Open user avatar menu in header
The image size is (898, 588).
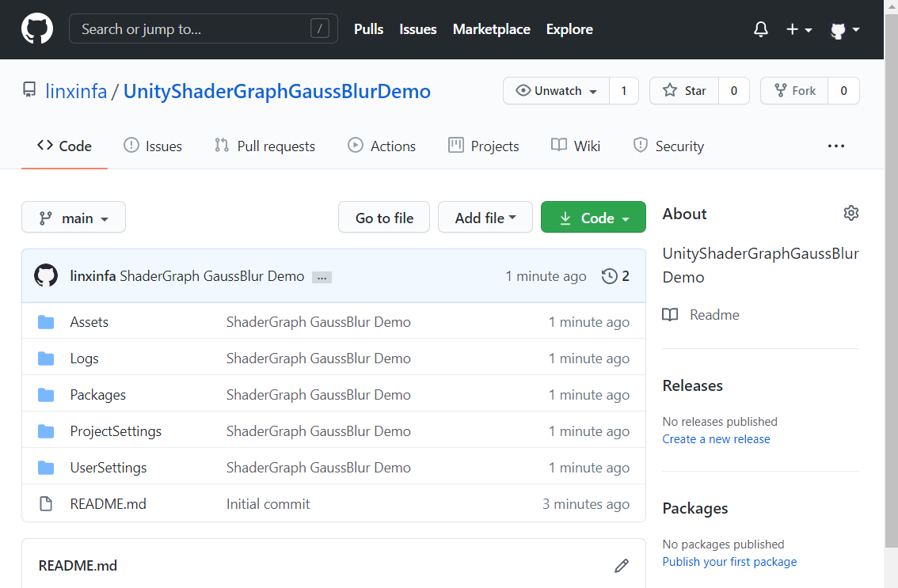(x=845, y=30)
